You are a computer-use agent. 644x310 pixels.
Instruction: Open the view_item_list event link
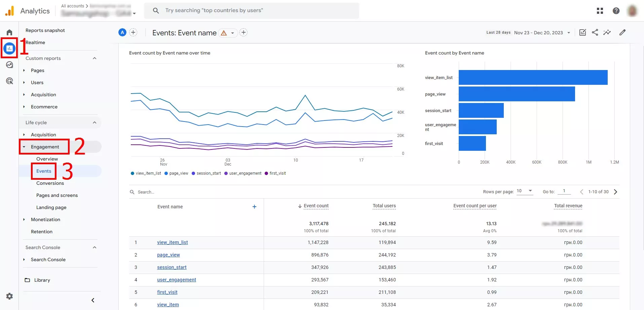click(x=173, y=242)
